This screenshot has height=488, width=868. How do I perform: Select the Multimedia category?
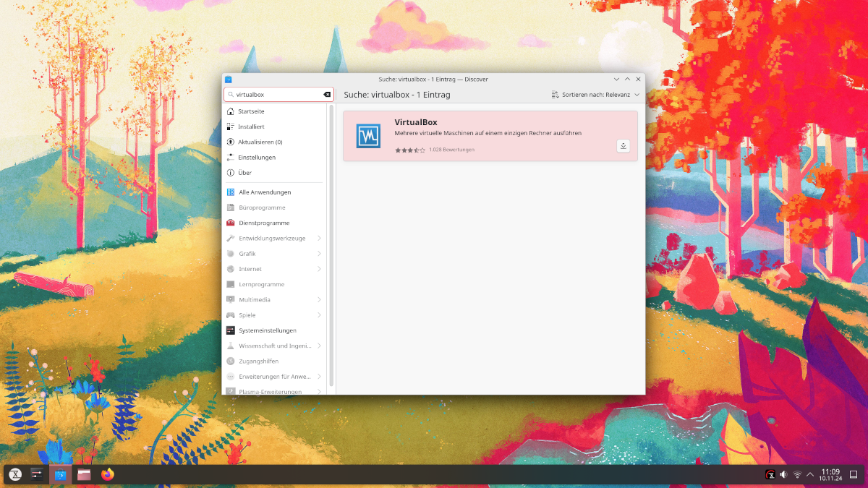[x=275, y=299]
